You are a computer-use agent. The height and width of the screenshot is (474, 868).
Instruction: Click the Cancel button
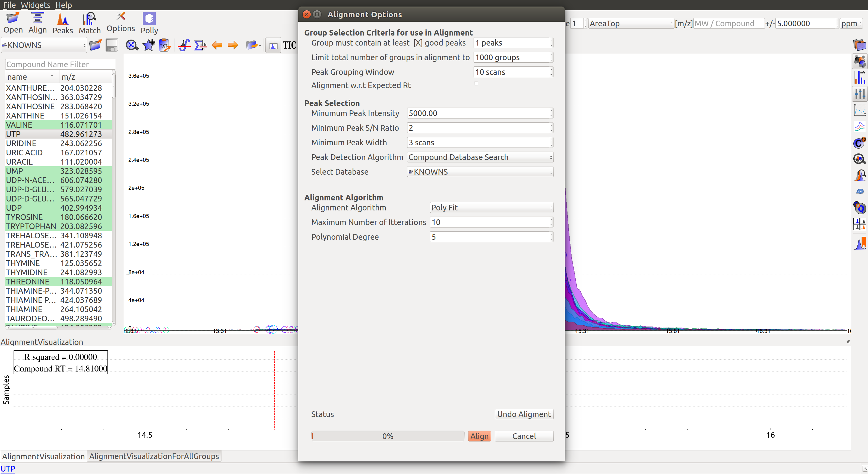524,436
